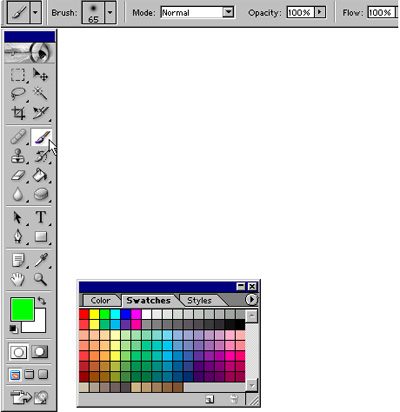The image size is (400, 412).
Task: Select Full Screen with menu bar mode
Action: pyautogui.click(x=29, y=375)
